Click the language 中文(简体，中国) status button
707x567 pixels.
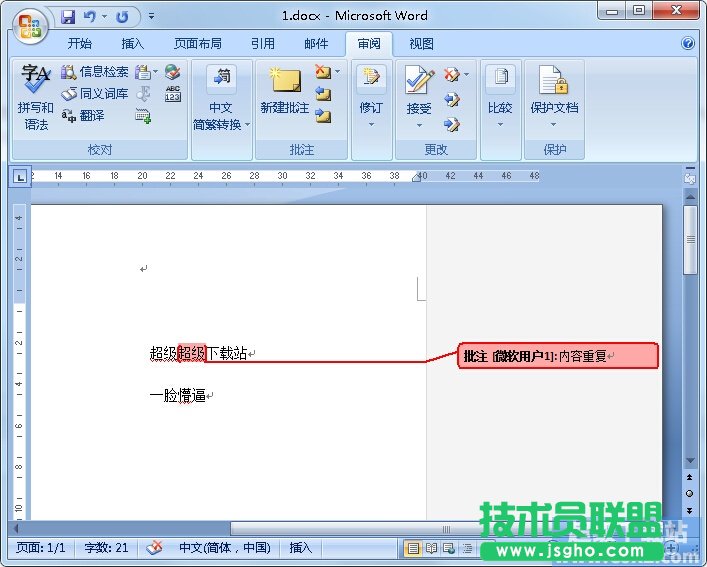coord(224,548)
